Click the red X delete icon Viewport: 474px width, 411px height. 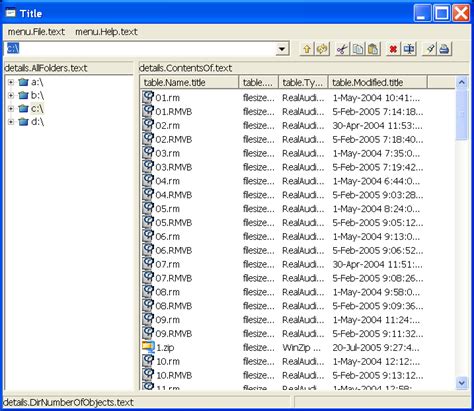393,49
